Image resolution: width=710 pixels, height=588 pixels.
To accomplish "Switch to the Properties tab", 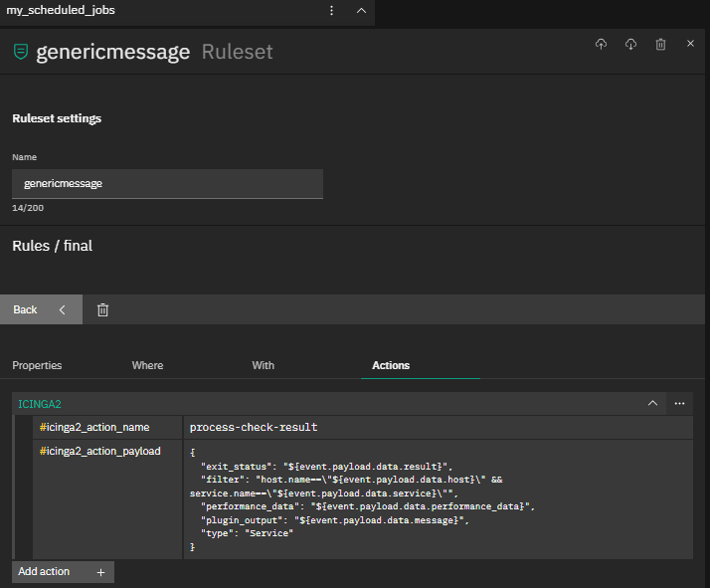I will (37, 365).
